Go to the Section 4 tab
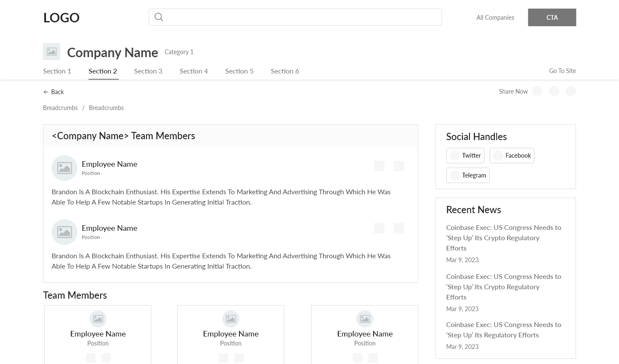 pyautogui.click(x=194, y=71)
